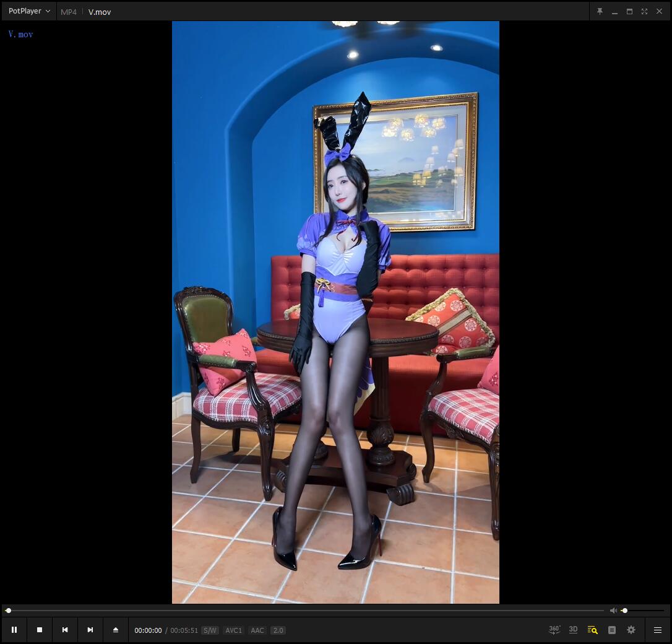The height and width of the screenshot is (644, 672).
Task: Toggle S/W decoder indicator
Action: pyautogui.click(x=210, y=630)
